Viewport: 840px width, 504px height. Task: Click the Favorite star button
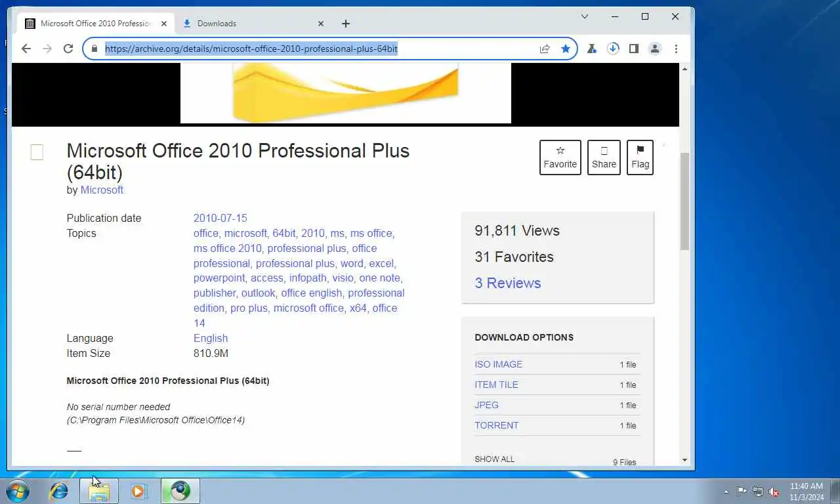(560, 157)
